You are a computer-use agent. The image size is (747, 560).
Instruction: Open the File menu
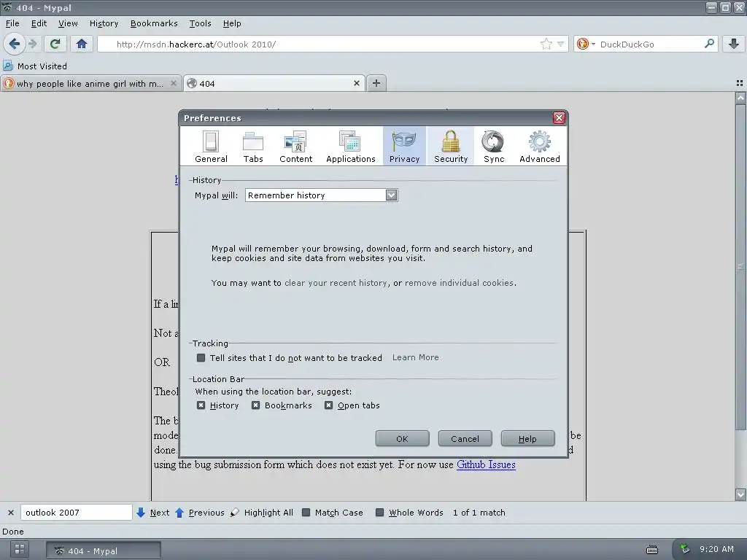click(12, 23)
